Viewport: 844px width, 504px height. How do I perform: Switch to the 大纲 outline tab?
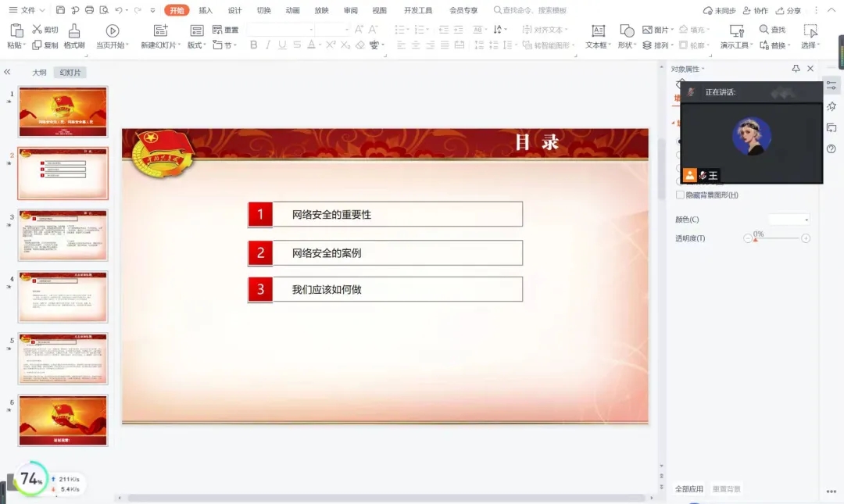[39, 73]
